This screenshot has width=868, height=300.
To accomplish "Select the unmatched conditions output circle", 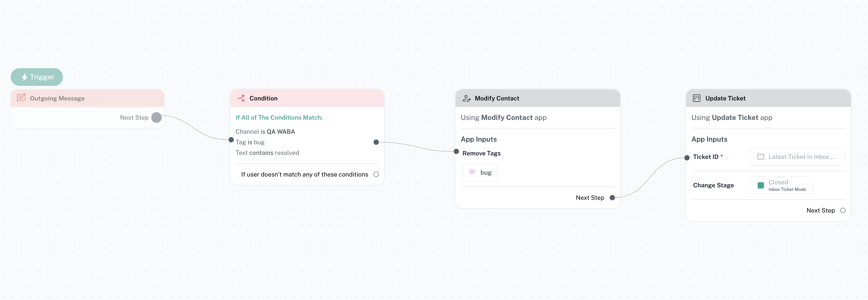I will coord(376,174).
